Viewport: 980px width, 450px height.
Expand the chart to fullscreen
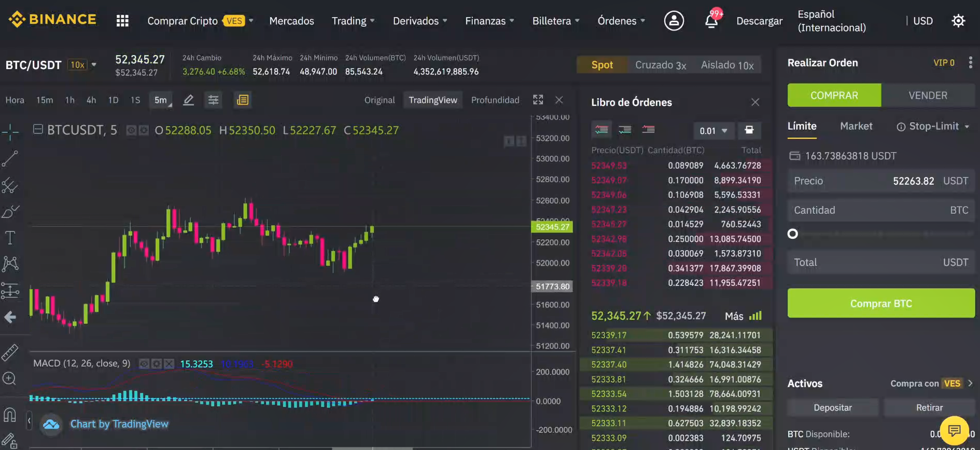(x=538, y=100)
